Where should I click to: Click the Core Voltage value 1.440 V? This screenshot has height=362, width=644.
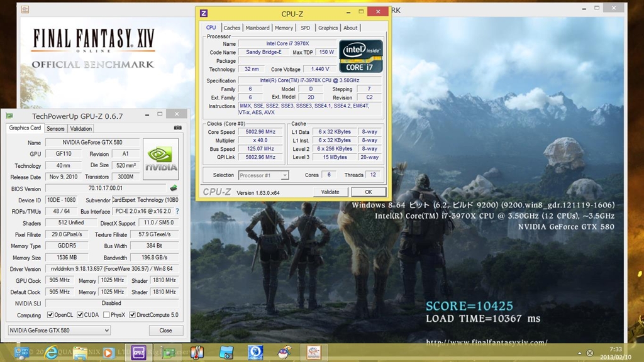pyautogui.click(x=320, y=69)
